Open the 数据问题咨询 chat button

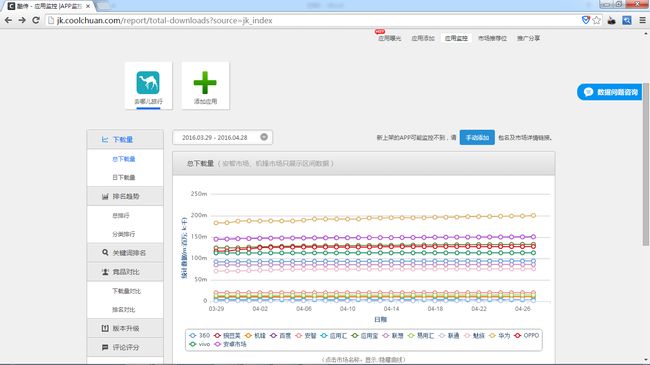[x=609, y=92]
